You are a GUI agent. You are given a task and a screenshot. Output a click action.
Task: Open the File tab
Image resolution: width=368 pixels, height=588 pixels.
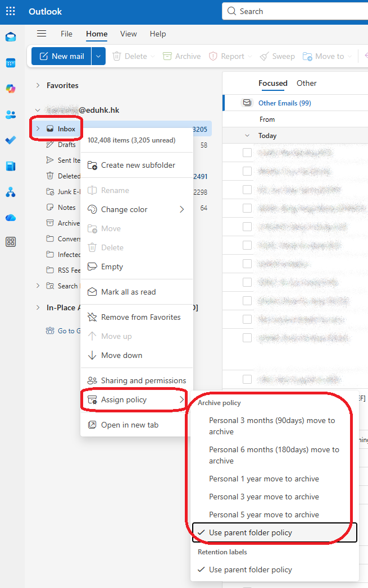tap(66, 34)
